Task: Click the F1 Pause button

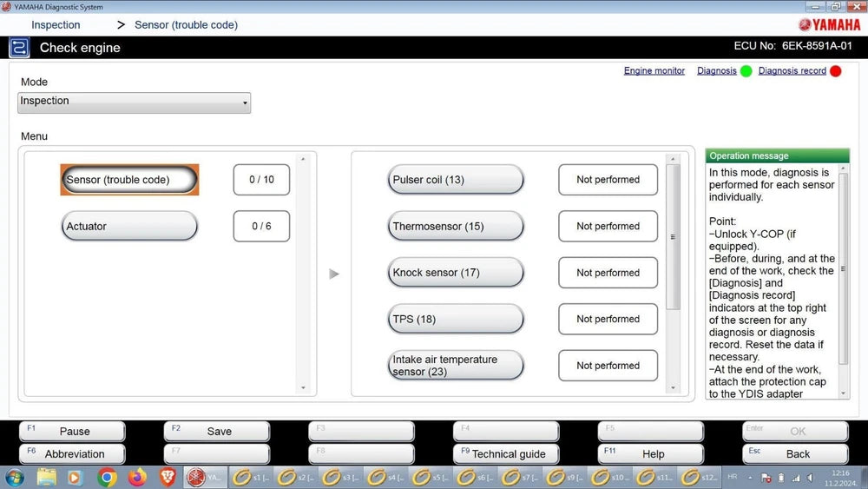Action: tap(72, 431)
